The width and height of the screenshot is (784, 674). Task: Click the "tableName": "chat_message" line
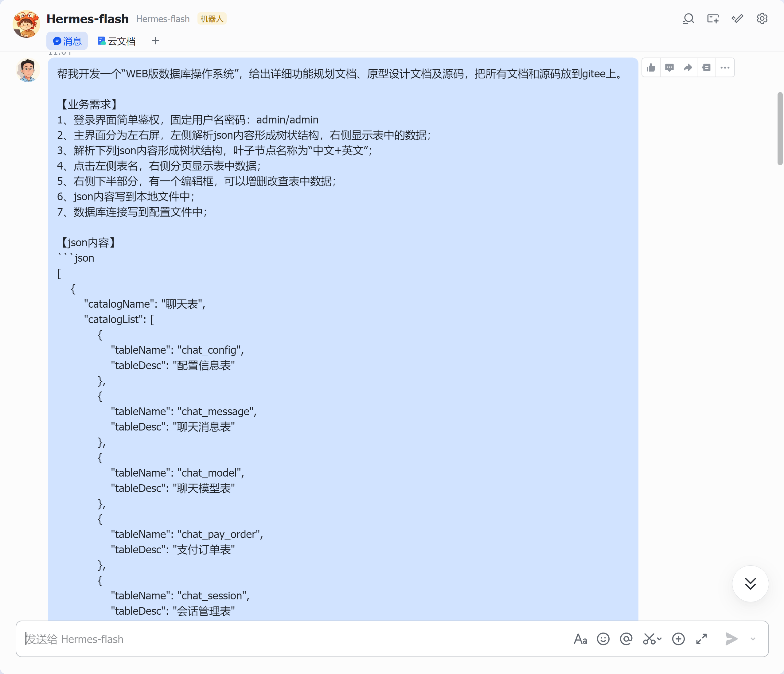tap(184, 411)
